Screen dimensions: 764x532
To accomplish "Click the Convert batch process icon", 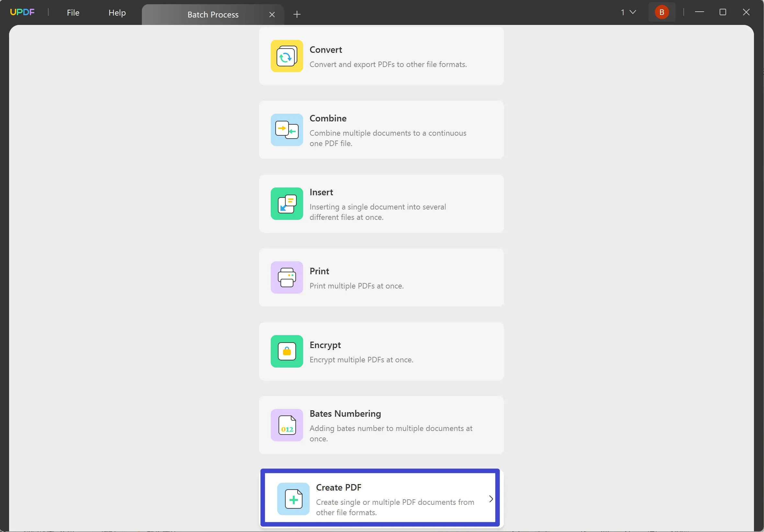I will pos(286,56).
